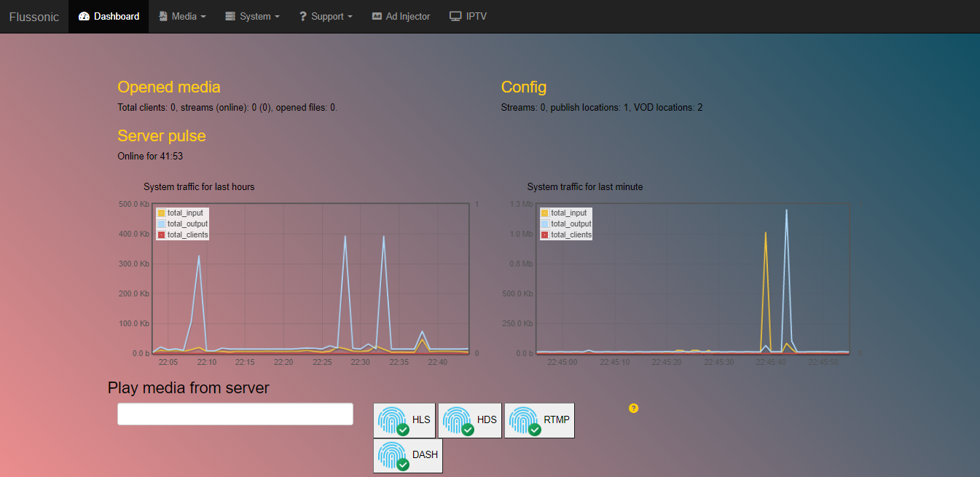The width and height of the screenshot is (980, 477).
Task: Select the DASH playback button
Action: pos(408,456)
